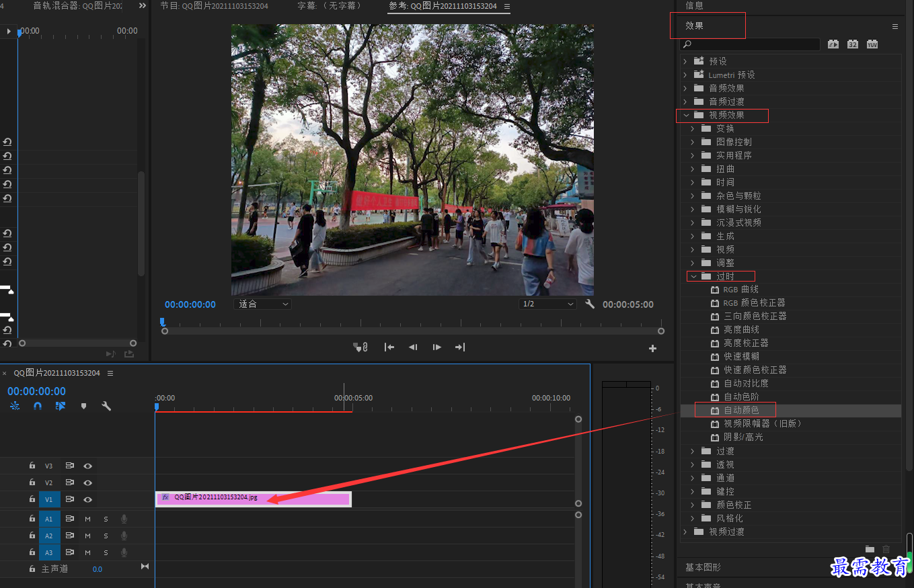
Task: Hide track V2 with its eye icon
Action: (87, 482)
